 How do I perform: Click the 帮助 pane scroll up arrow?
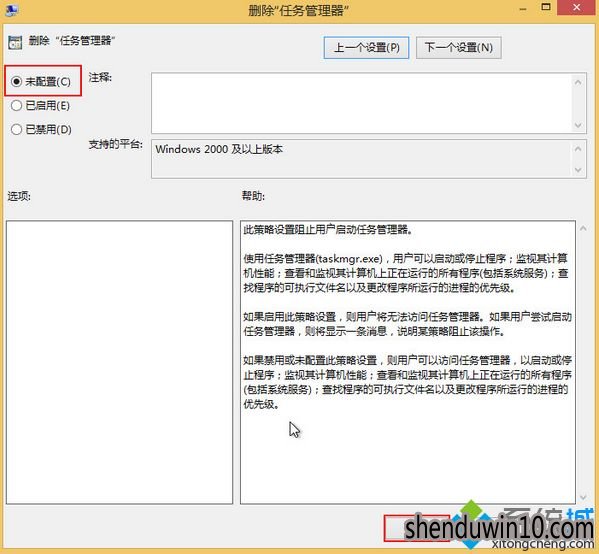583,228
